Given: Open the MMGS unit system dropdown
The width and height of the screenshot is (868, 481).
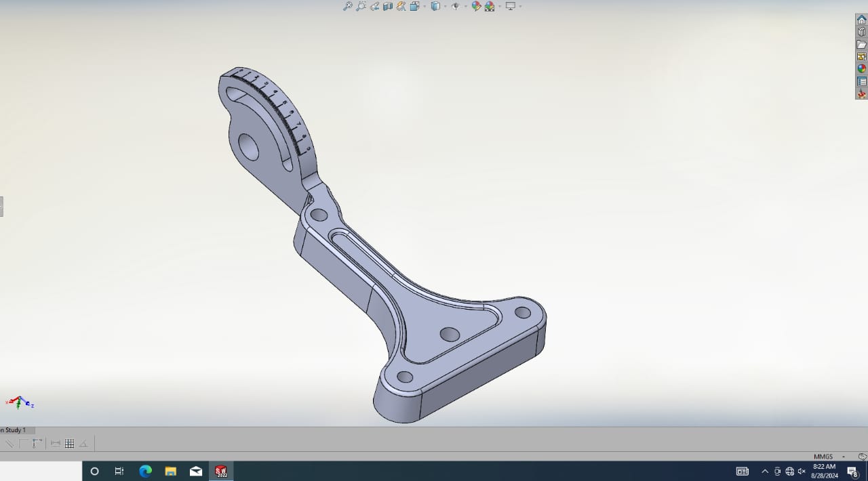Looking at the screenshot, I should click(x=843, y=457).
